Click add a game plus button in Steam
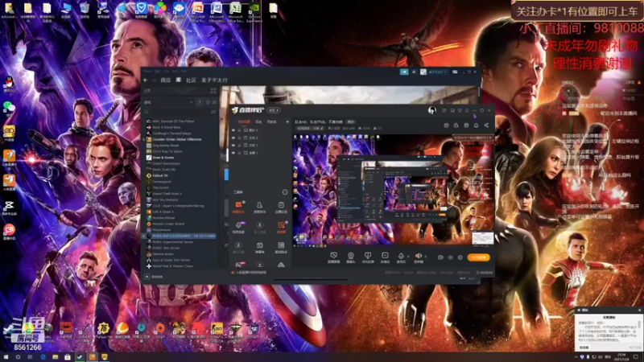 [147, 277]
